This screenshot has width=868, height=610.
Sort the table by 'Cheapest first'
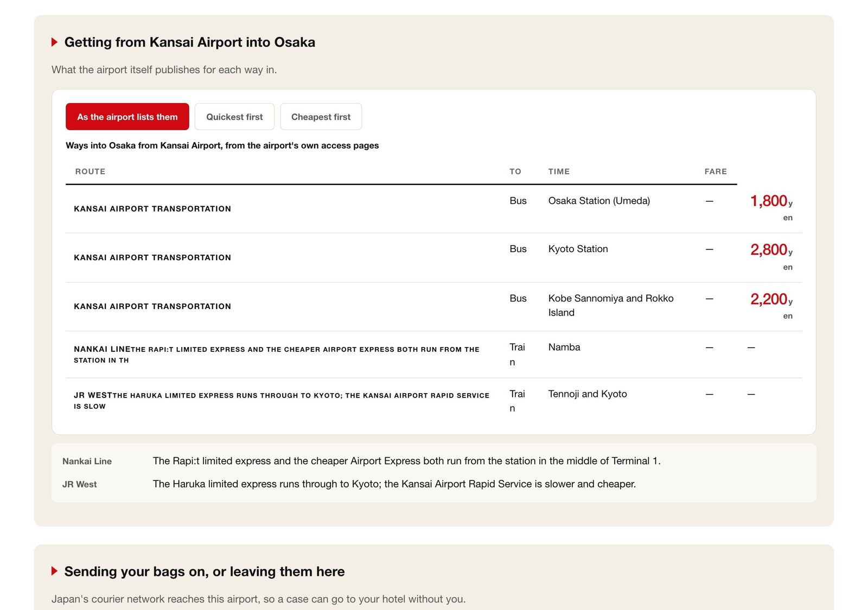click(x=321, y=117)
